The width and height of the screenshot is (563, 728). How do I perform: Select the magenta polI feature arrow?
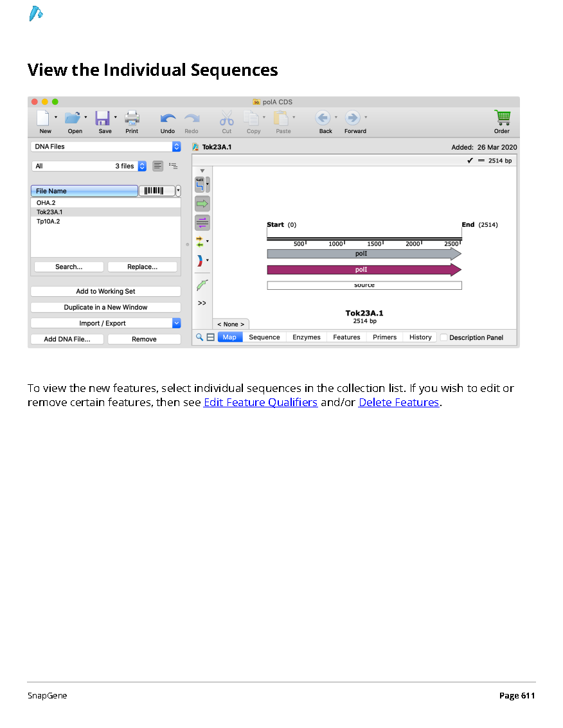[x=364, y=270]
